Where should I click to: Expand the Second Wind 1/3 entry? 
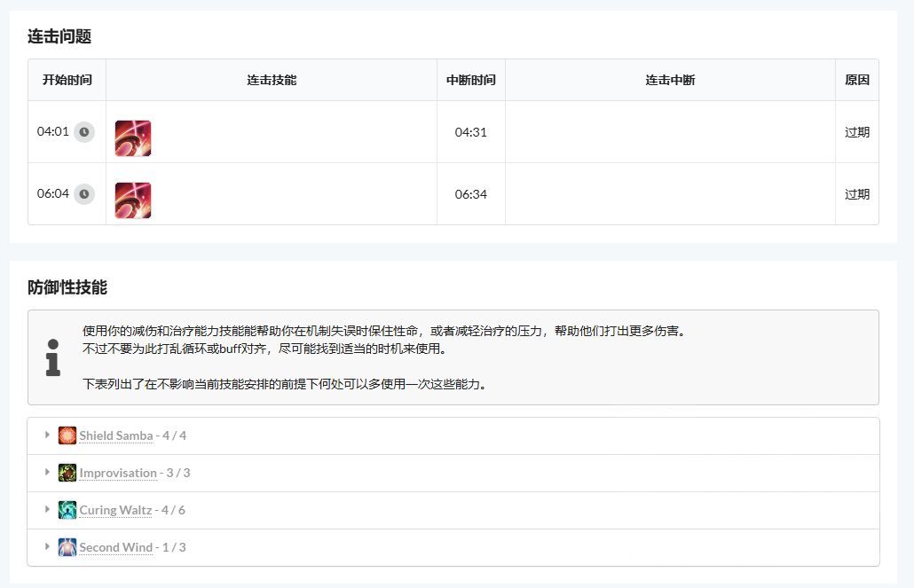[x=47, y=547]
